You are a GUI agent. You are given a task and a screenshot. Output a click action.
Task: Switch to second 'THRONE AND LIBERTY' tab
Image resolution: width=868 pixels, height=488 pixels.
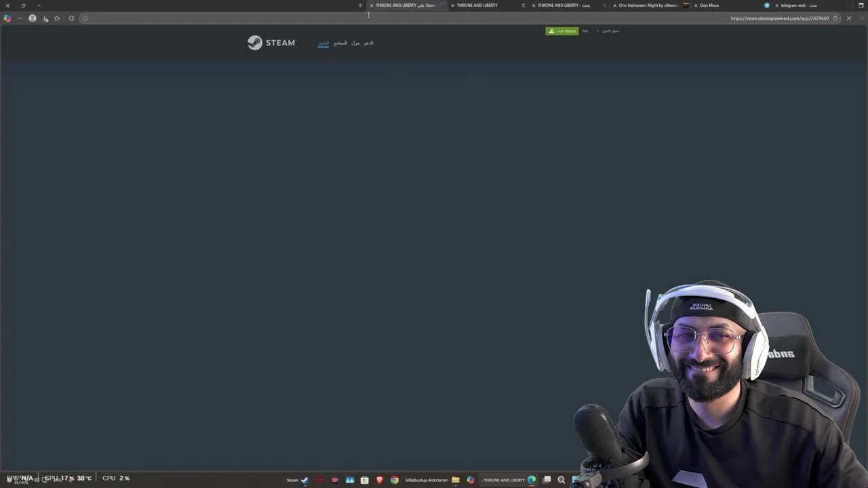coord(488,5)
